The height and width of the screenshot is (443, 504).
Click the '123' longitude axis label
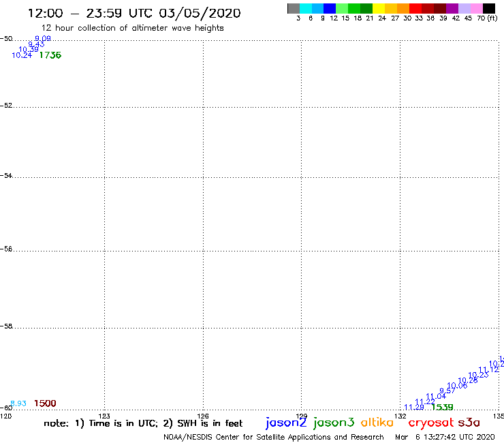pos(104,416)
